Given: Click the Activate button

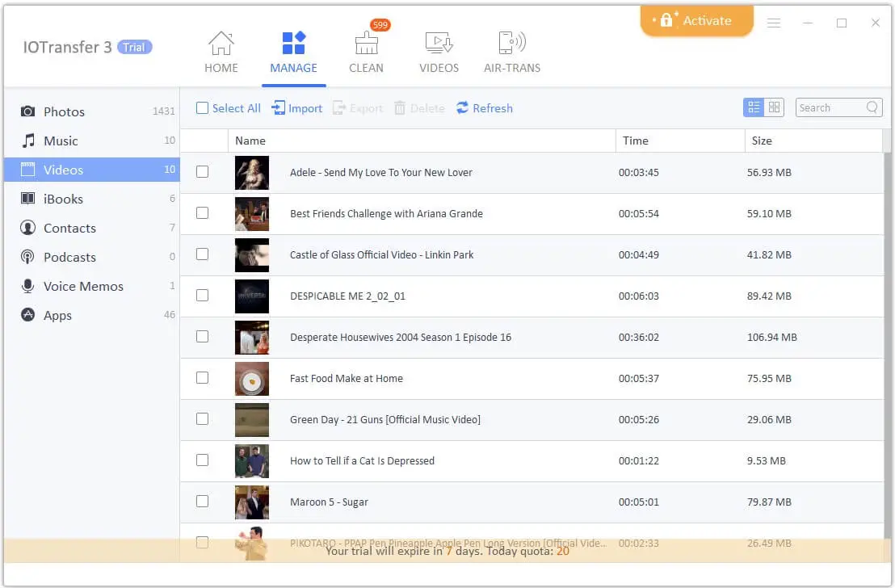Looking at the screenshot, I should 696,20.
